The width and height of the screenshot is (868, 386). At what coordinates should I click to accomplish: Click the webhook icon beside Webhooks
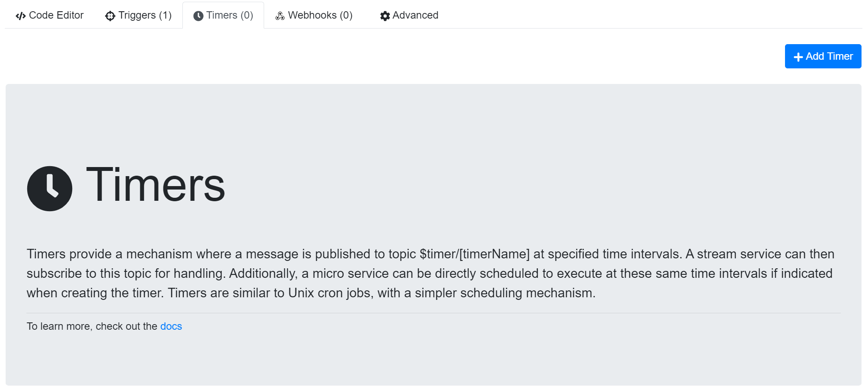click(x=280, y=16)
